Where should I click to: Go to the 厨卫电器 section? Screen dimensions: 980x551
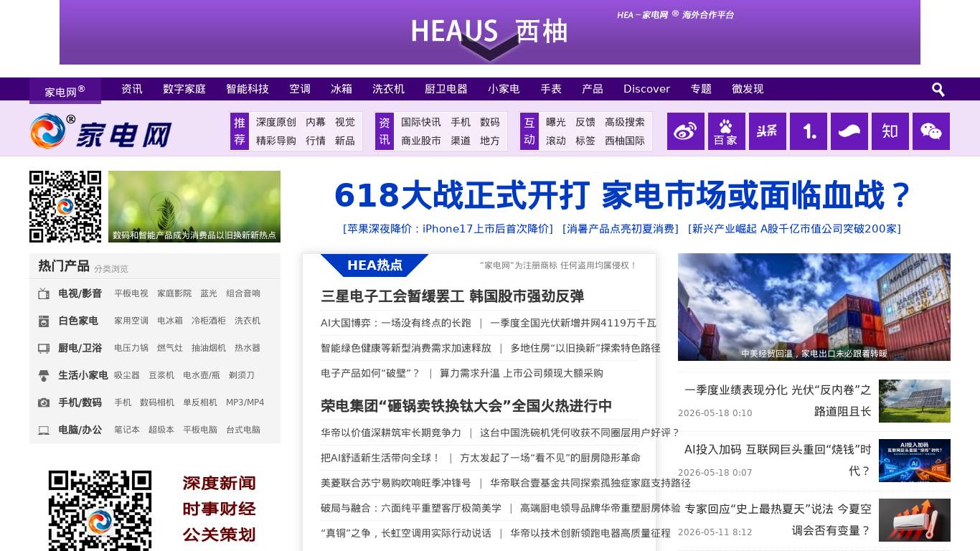(x=446, y=89)
